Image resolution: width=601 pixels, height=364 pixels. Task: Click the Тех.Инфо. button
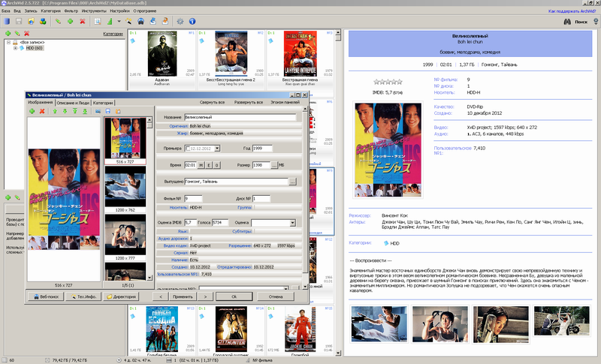point(83,296)
